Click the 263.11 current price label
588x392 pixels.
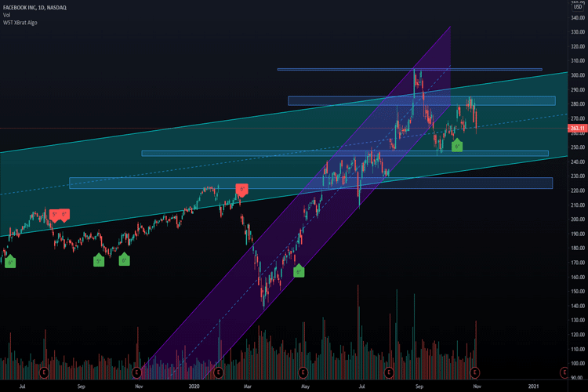point(578,128)
